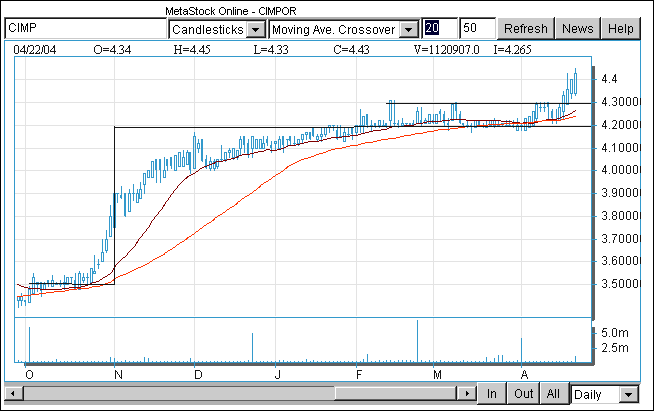The width and height of the screenshot is (654, 411).
Task: Click the tallest volume bar near March
Action: tap(418, 341)
